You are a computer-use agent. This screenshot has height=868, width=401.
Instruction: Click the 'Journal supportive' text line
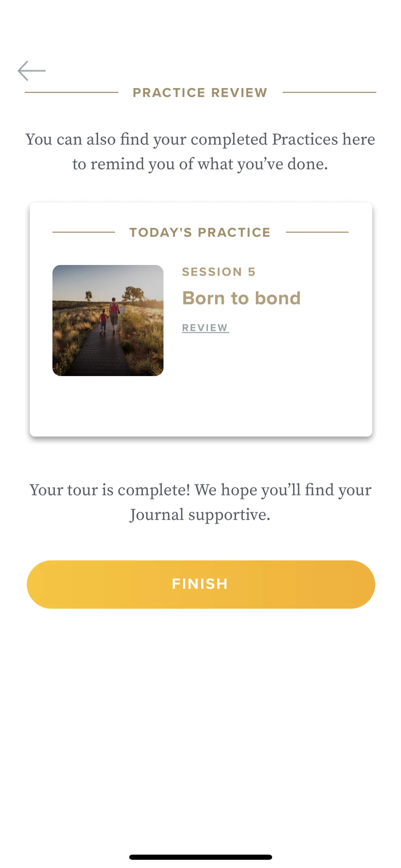(x=200, y=515)
